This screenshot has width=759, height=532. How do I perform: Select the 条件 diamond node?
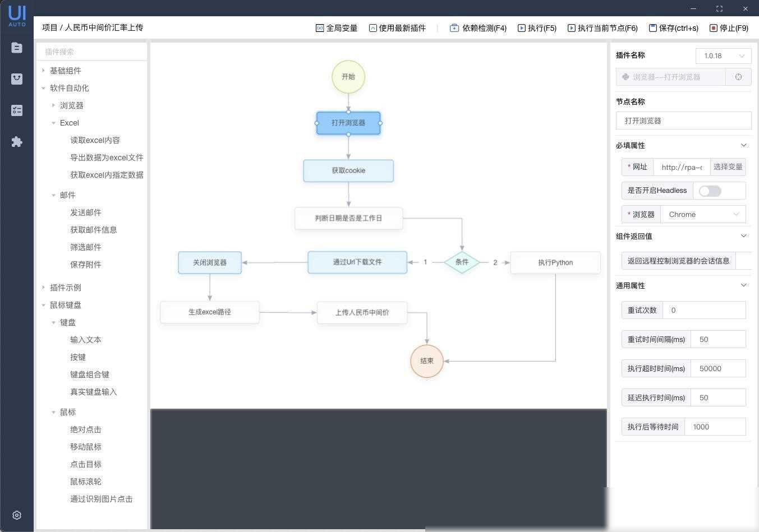[462, 262]
